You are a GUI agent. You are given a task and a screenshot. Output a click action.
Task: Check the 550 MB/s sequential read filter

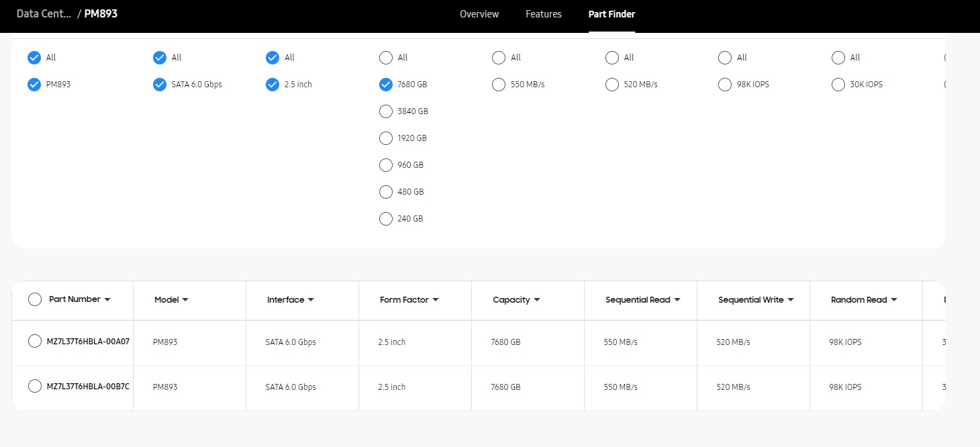point(499,85)
